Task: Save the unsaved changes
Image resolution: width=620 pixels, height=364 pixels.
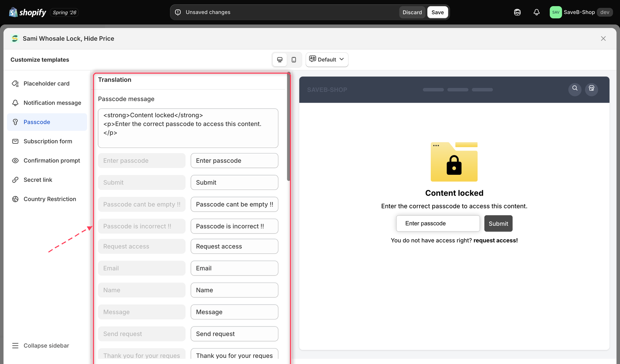Action: pos(438,12)
